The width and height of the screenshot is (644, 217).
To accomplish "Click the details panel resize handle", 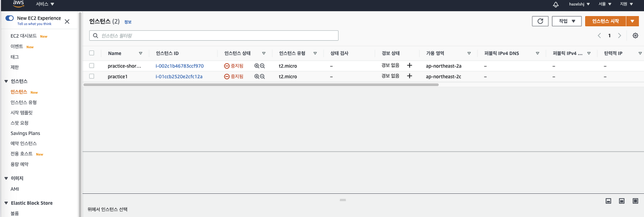I will click(343, 200).
